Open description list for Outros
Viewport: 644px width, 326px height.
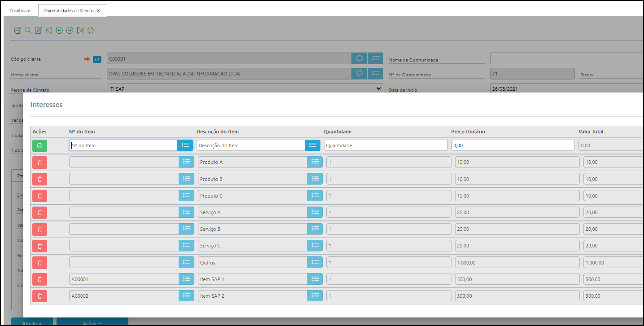tap(315, 263)
